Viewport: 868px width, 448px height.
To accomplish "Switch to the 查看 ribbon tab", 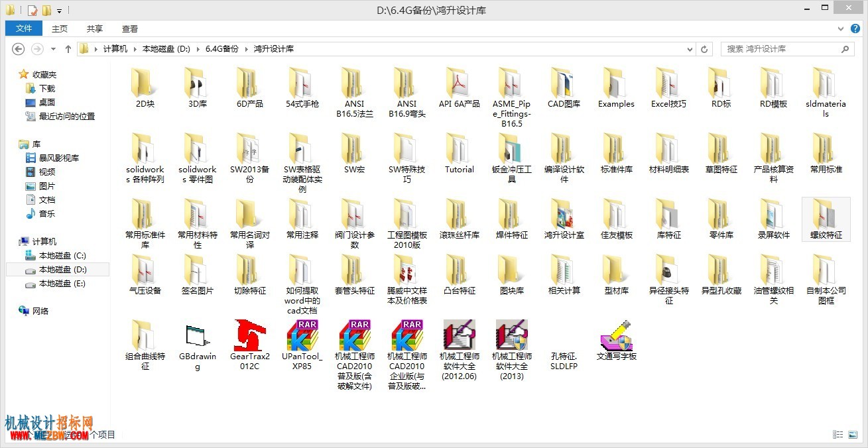I will point(130,28).
